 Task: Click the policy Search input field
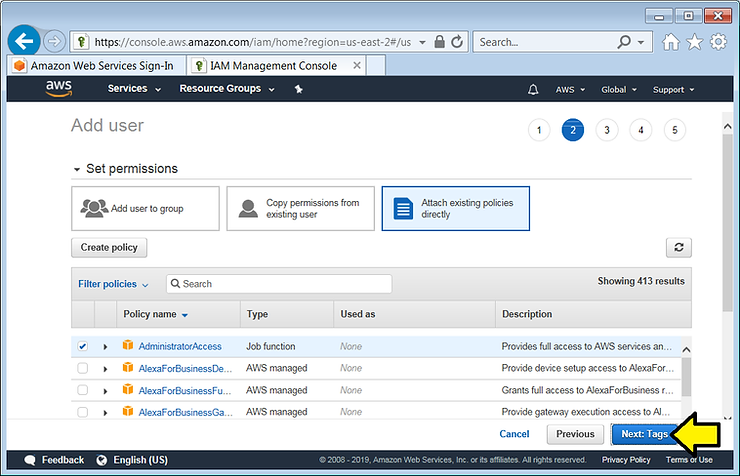coord(280,284)
